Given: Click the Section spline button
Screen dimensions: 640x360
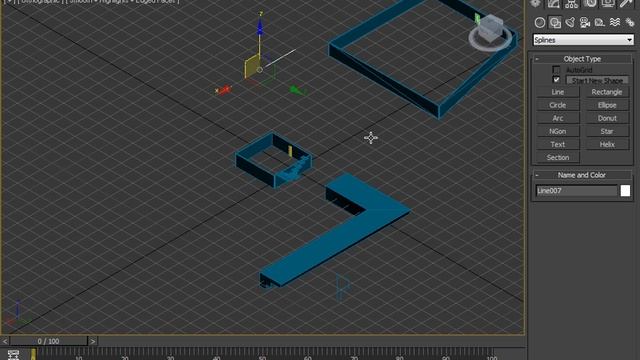Looking at the screenshot, I should 558,158.
